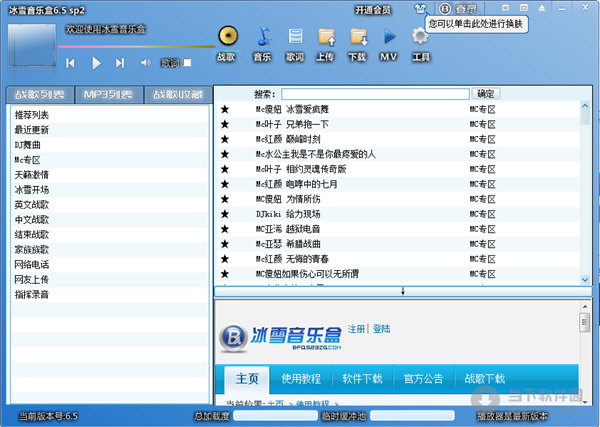Screen dimensions: 600x427
Task: Select 中文战歌 category
Action: click(x=32, y=220)
